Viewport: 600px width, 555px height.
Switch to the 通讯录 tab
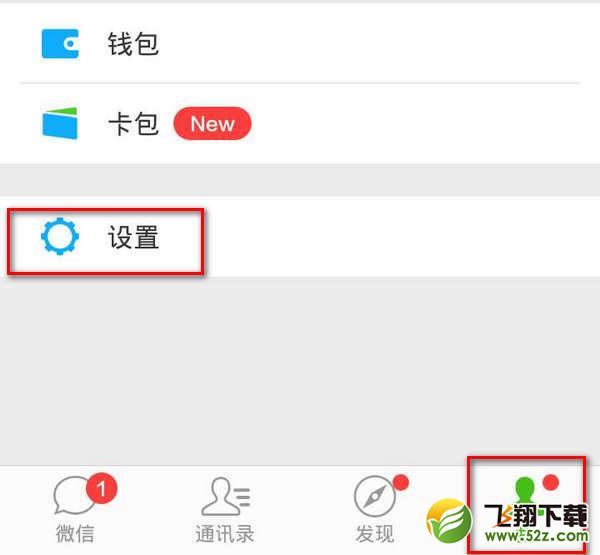[225, 510]
